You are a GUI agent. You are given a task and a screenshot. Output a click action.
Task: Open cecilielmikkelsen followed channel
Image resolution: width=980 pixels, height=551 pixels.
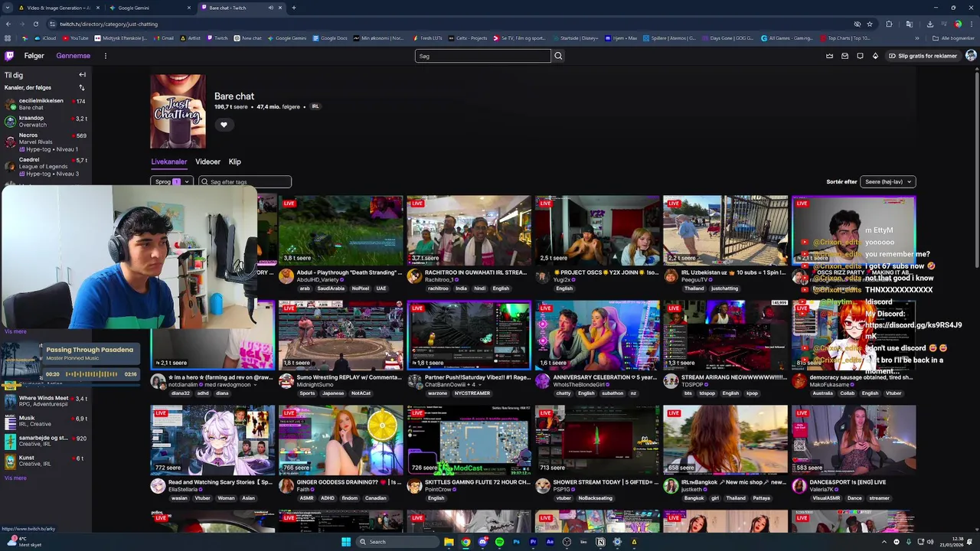tap(46, 104)
